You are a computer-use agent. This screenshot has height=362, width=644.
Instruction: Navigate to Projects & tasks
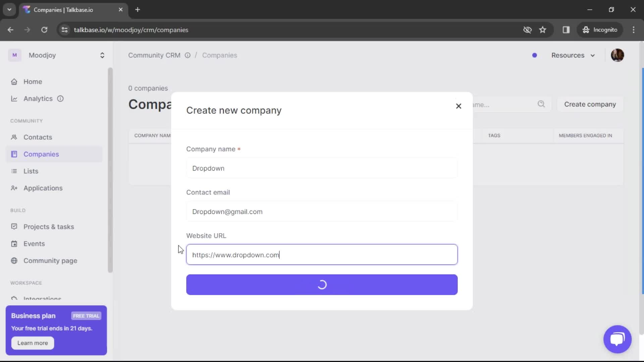click(x=49, y=226)
